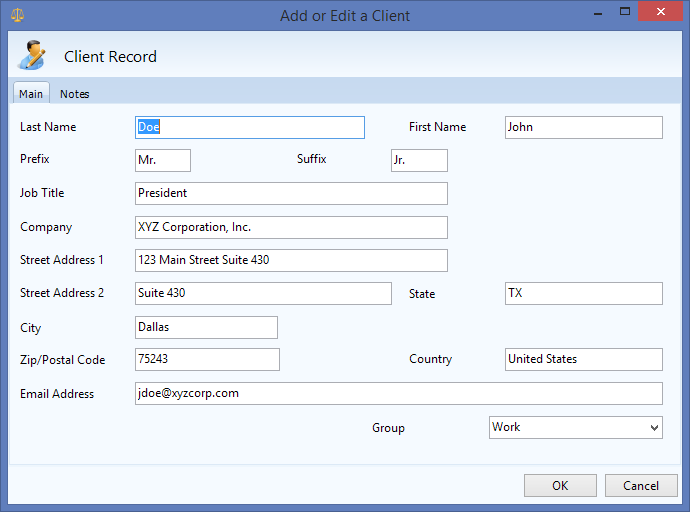Click the City field showing Dallas
Image resolution: width=690 pixels, height=512 pixels.
click(206, 327)
